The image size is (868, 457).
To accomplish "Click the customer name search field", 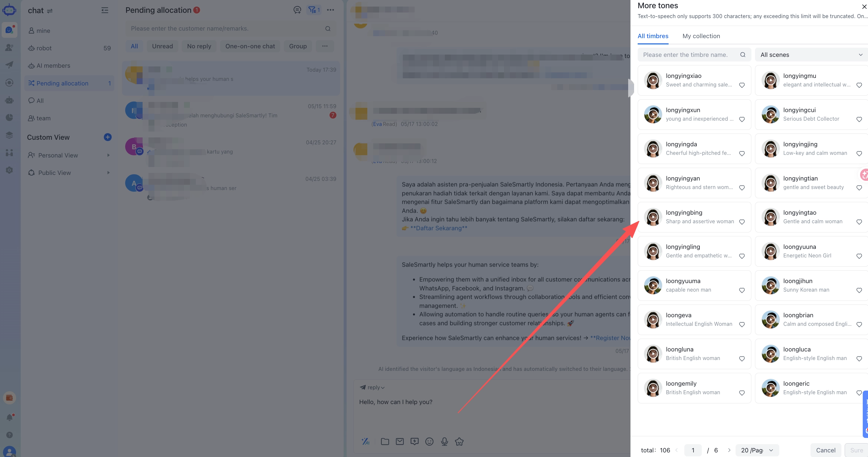I will pyautogui.click(x=231, y=29).
